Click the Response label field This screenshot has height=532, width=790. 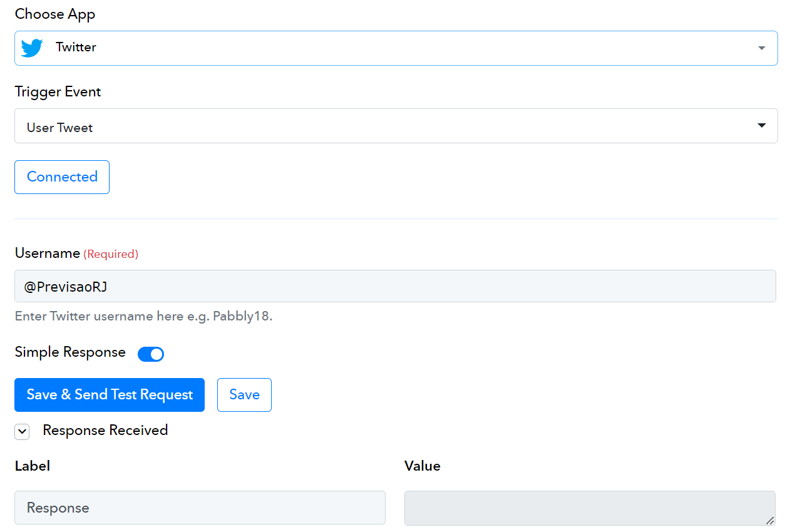200,508
